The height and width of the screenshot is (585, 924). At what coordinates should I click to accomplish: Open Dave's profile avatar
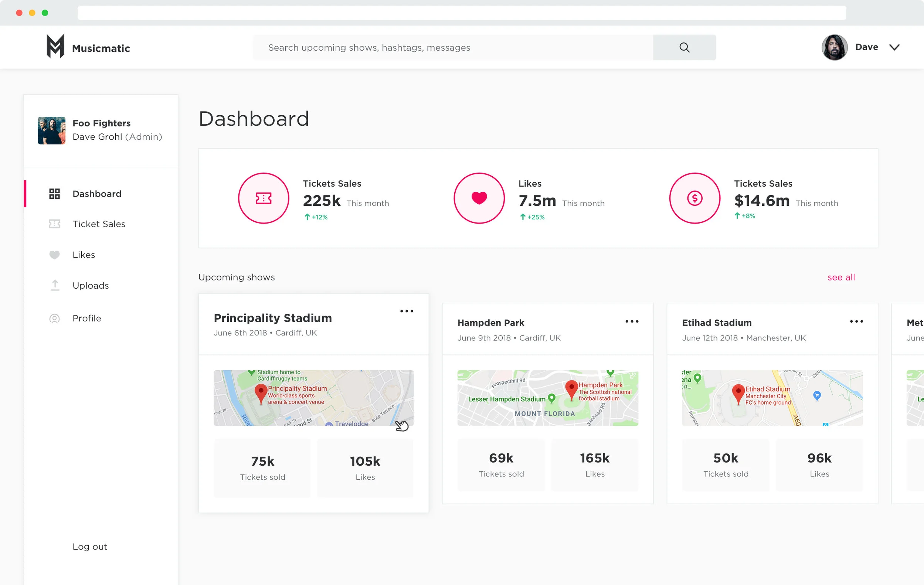pos(834,47)
